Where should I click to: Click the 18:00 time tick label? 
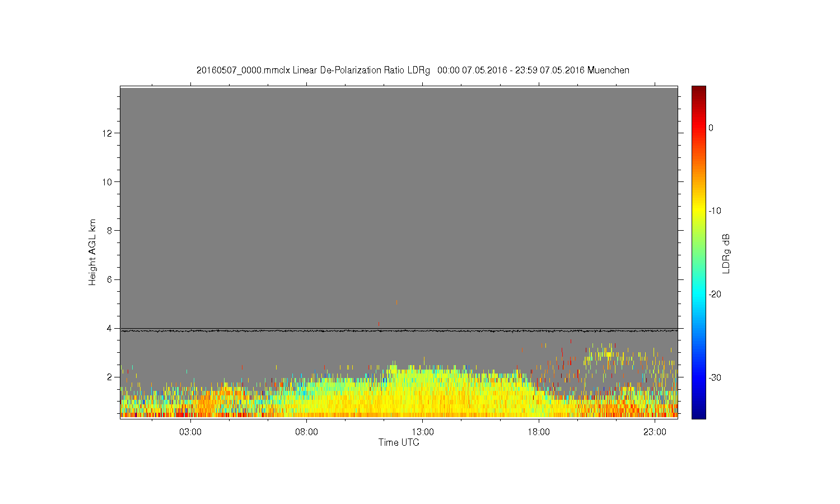click(x=539, y=432)
